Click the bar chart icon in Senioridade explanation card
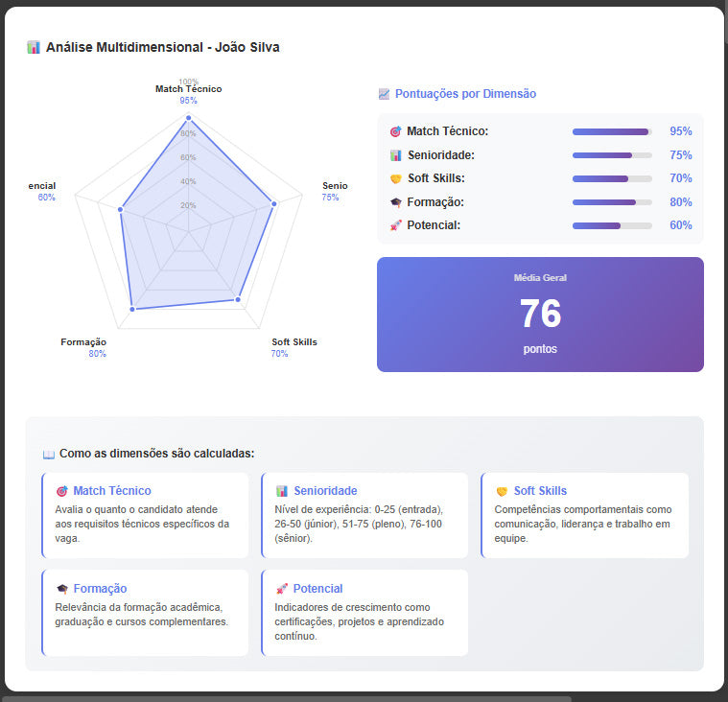The width and height of the screenshot is (728, 702). click(x=282, y=491)
